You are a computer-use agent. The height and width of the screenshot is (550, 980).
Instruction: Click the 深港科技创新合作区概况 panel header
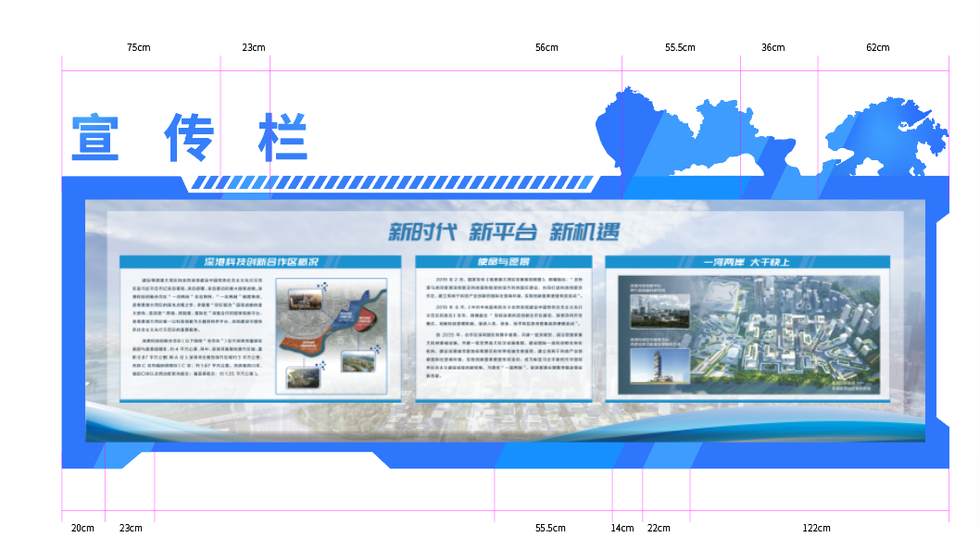click(x=260, y=262)
